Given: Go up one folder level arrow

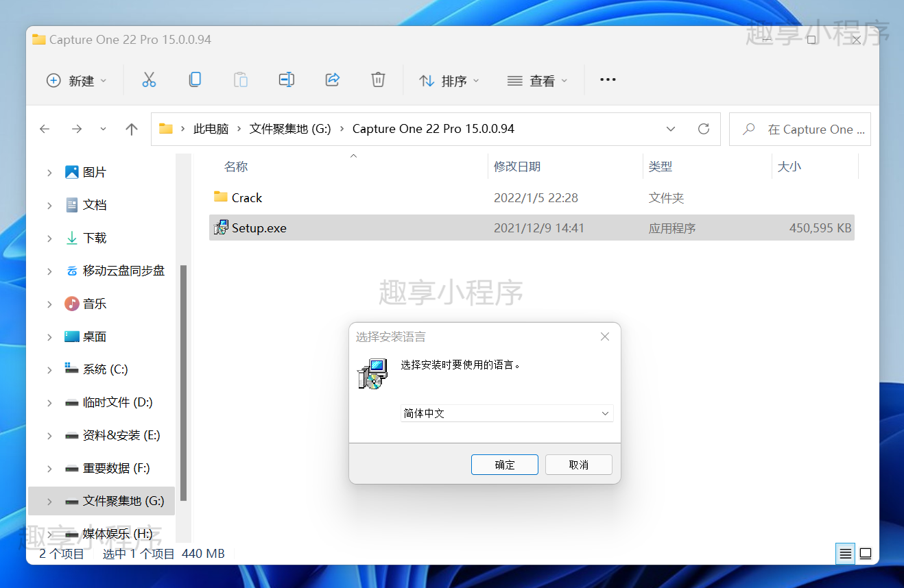Looking at the screenshot, I should pos(132,129).
